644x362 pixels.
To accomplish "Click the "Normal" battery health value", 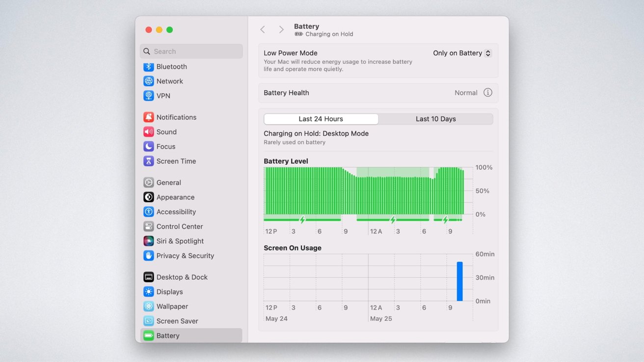I will pos(466,93).
